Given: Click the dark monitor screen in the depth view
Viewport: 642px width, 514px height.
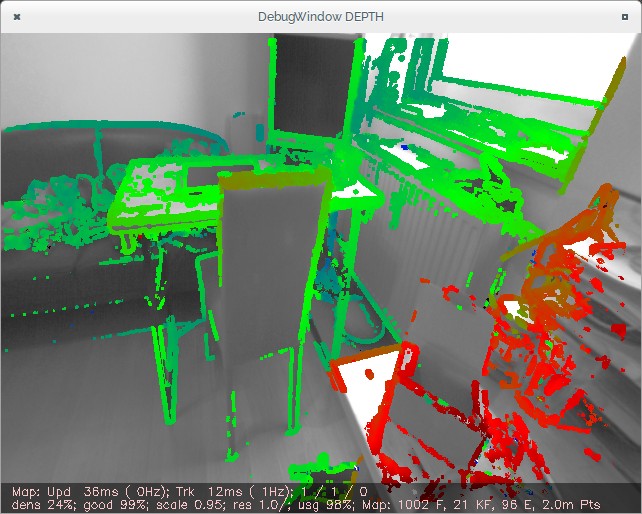Looking at the screenshot, I should pos(310,85).
